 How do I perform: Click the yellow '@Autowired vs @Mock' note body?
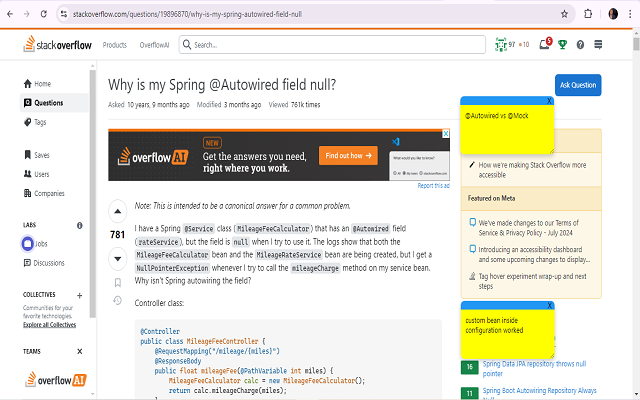[x=507, y=129]
